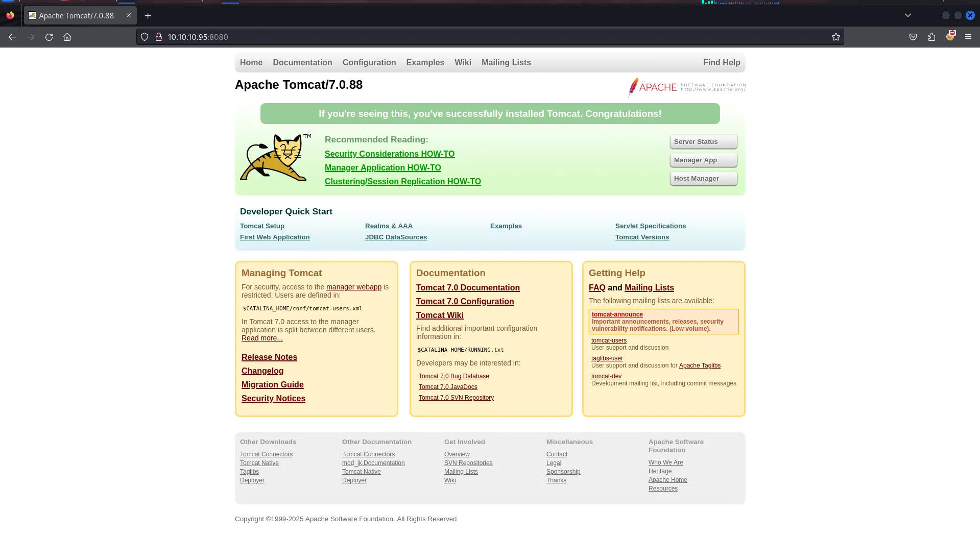The image size is (980, 537).
Task: Open the Sponsorship footer link
Action: click(x=563, y=472)
